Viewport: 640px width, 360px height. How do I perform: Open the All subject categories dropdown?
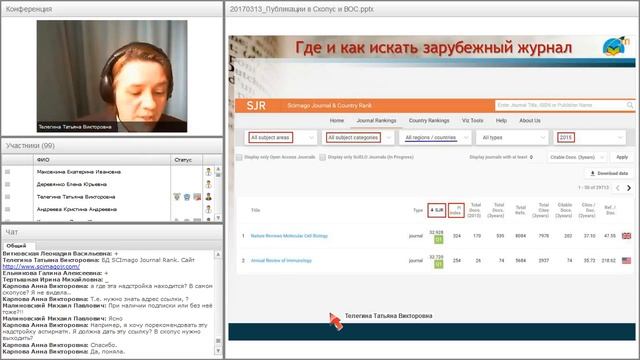pos(358,138)
